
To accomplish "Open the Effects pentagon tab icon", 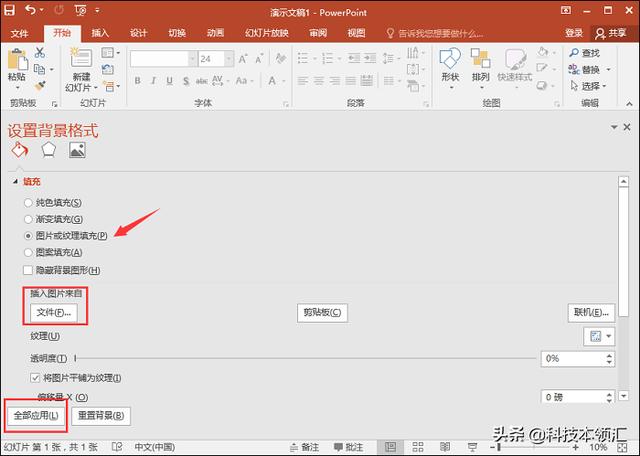I will point(48,150).
